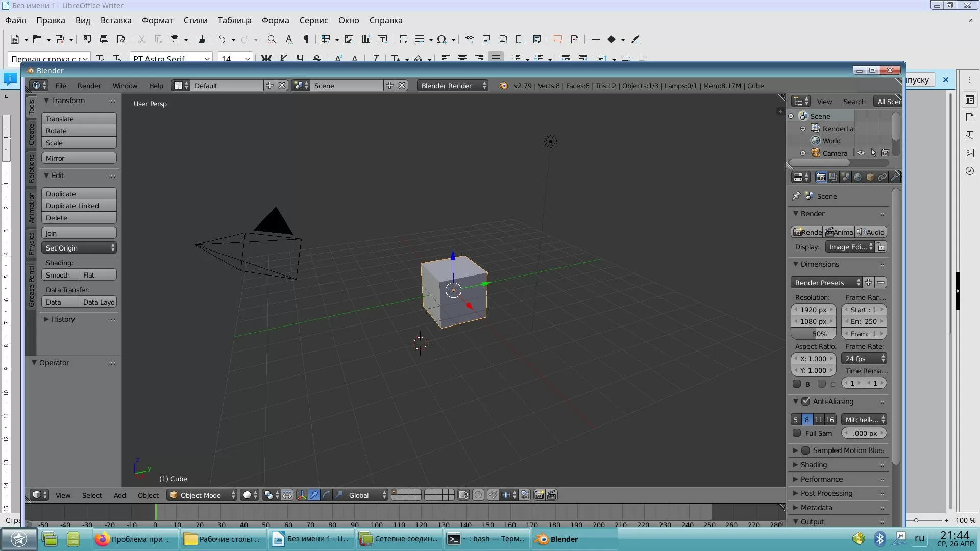Open the Blender Render engine dropdown

coord(452,86)
